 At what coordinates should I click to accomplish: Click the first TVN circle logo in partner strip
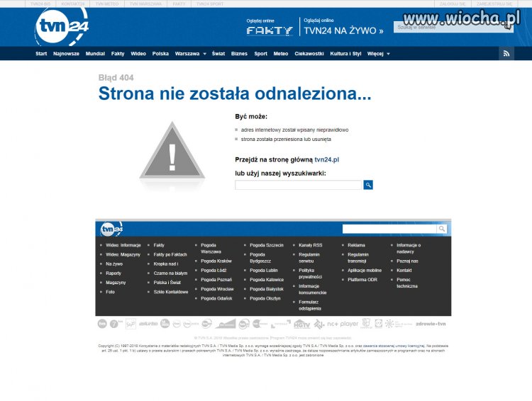[x=102, y=324]
